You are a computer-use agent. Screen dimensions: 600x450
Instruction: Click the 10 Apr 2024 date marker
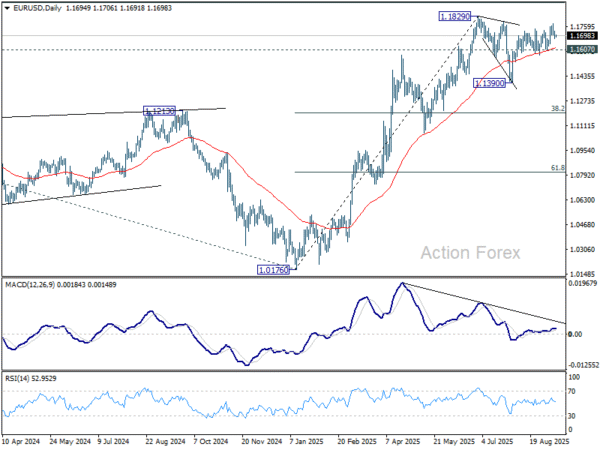click(21, 442)
